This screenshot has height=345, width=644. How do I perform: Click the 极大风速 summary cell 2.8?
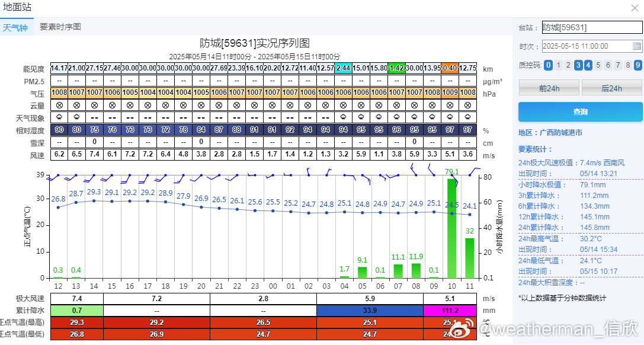pos(263,299)
